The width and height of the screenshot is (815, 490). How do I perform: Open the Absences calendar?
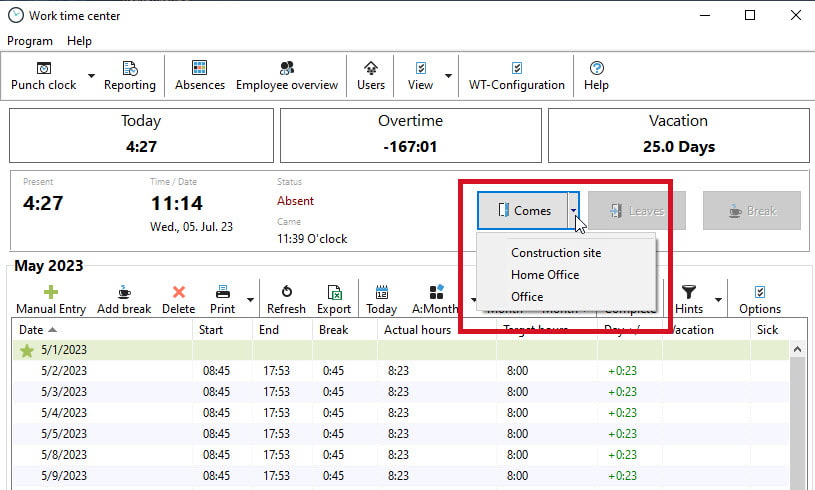click(200, 76)
